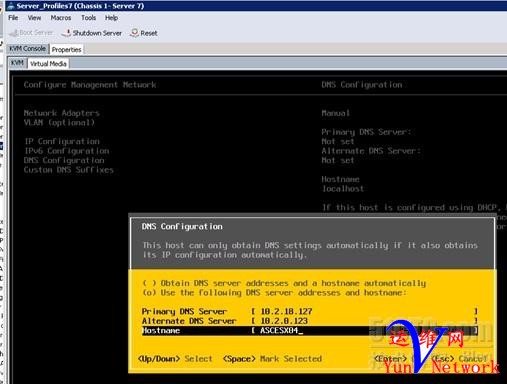
Task: Click the Shutdown Server icon
Action: coord(66,33)
